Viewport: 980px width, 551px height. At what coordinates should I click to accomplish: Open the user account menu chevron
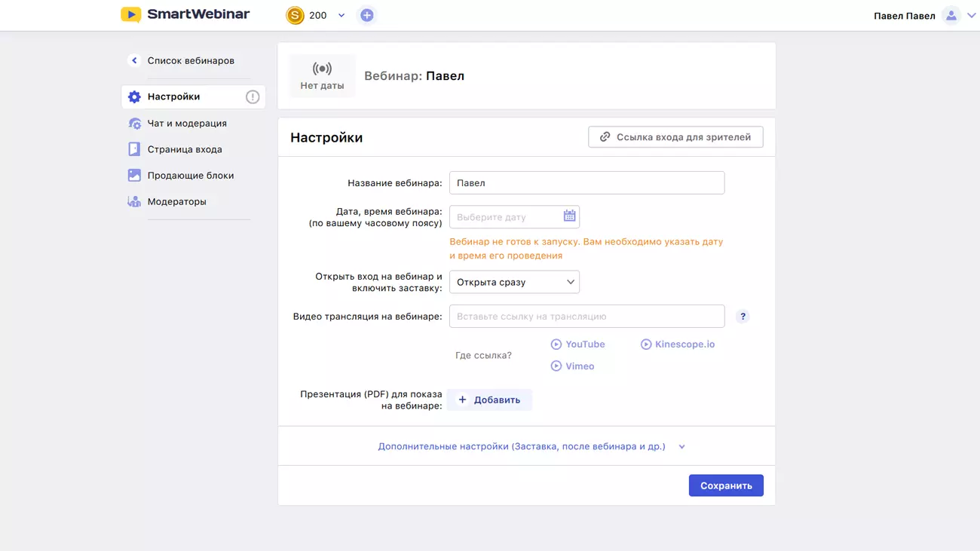click(x=971, y=16)
